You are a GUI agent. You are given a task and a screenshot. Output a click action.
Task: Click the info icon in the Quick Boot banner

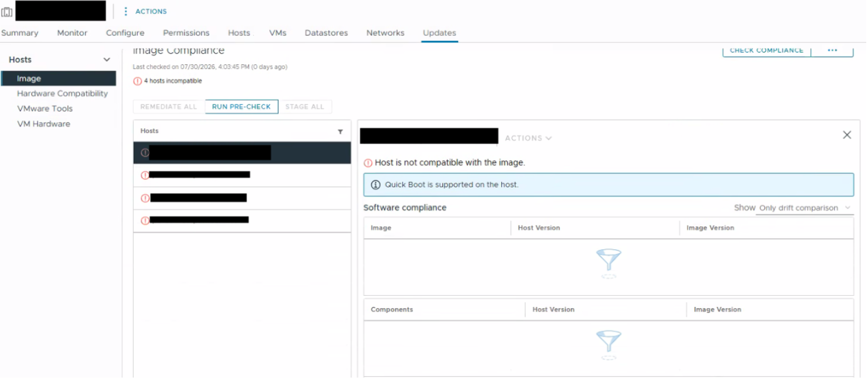[376, 184]
